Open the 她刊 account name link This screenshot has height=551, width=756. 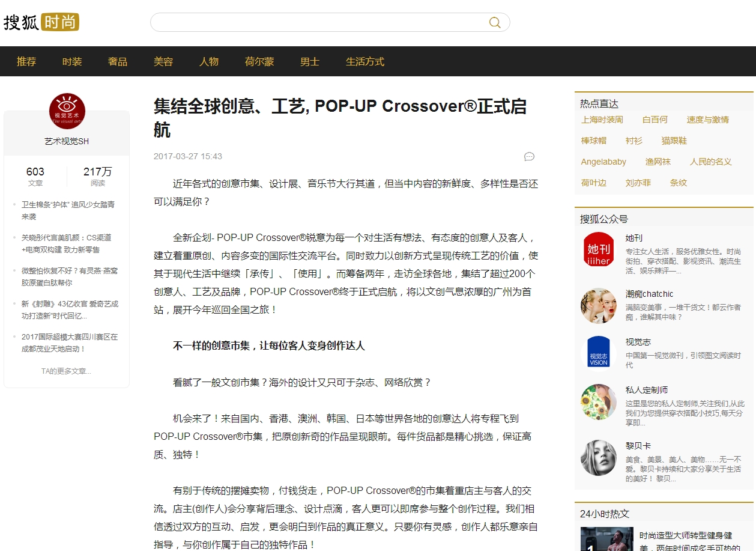[634, 238]
